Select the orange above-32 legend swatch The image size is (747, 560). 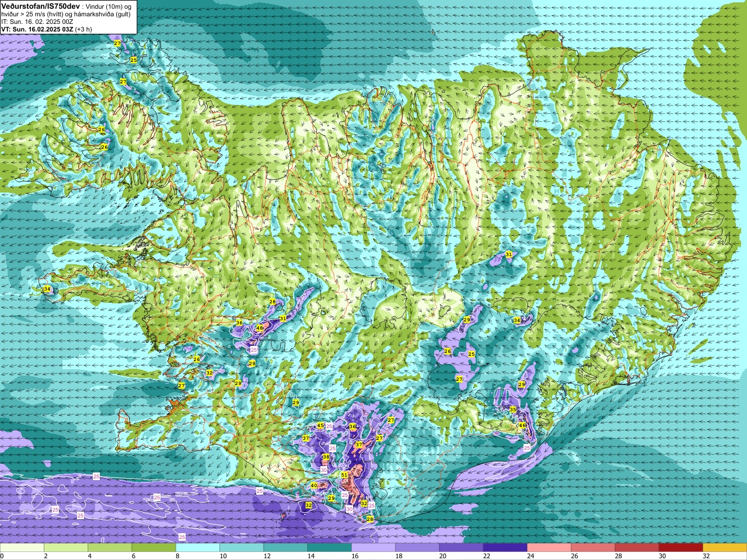point(725,548)
